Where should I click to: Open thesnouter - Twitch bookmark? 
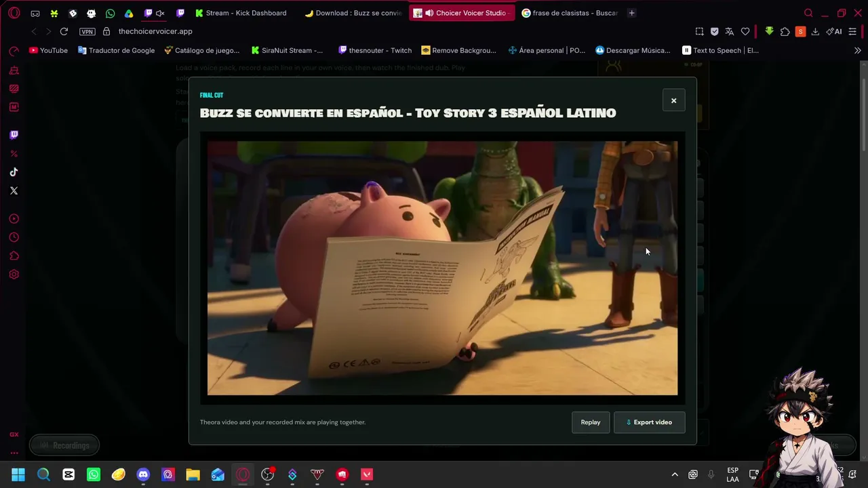point(375,50)
